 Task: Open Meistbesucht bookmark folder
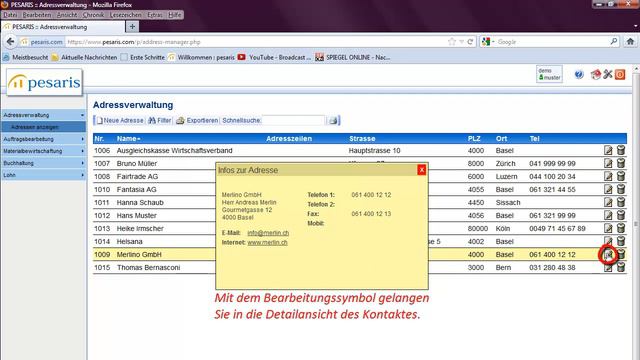tap(25, 58)
